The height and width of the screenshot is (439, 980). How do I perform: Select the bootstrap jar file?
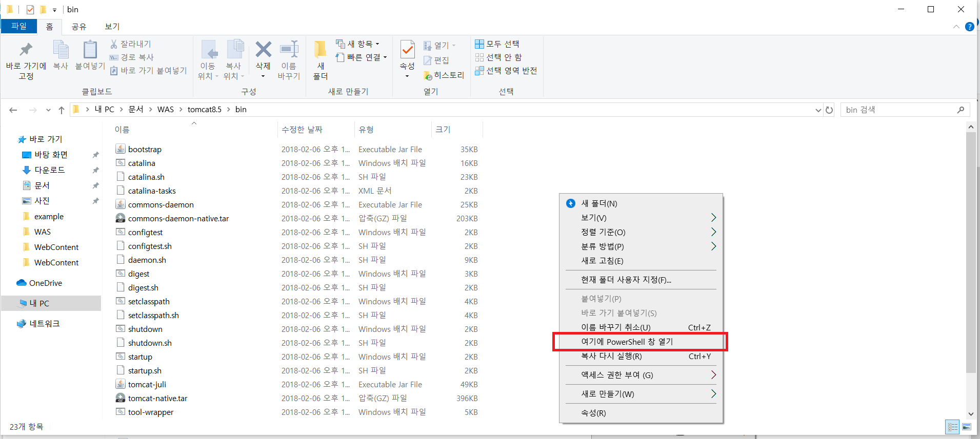click(145, 149)
